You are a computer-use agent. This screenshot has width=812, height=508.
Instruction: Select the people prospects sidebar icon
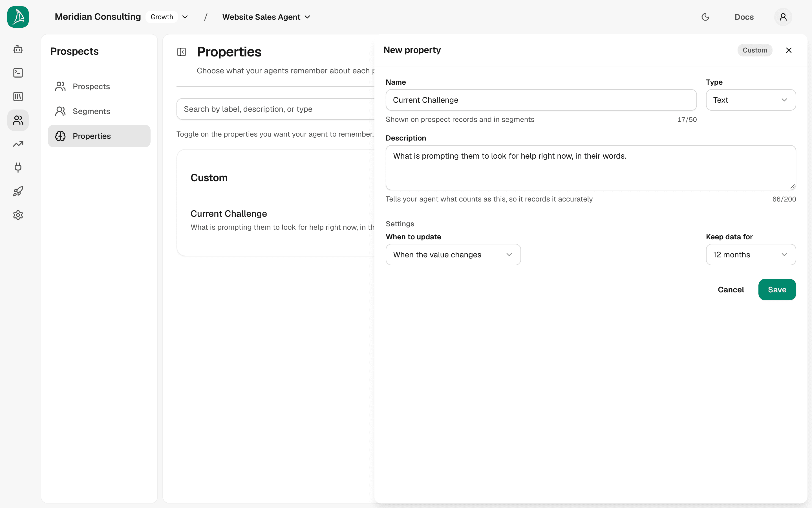tap(18, 120)
